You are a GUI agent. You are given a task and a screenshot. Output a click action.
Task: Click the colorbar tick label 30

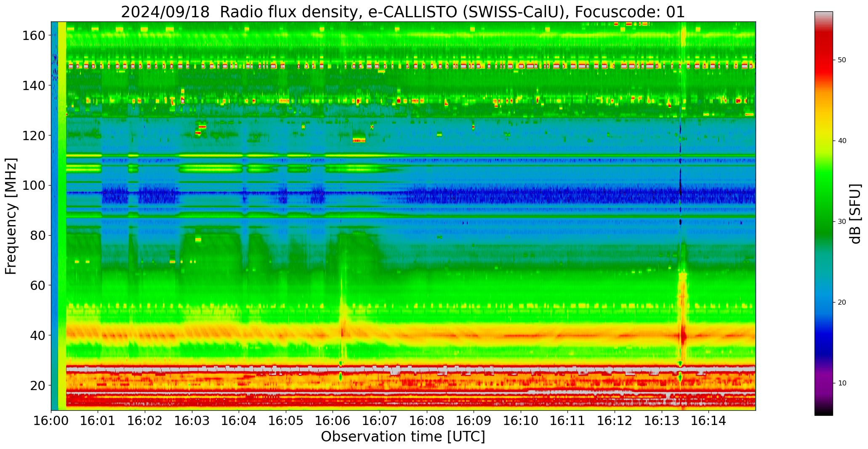tap(842, 222)
